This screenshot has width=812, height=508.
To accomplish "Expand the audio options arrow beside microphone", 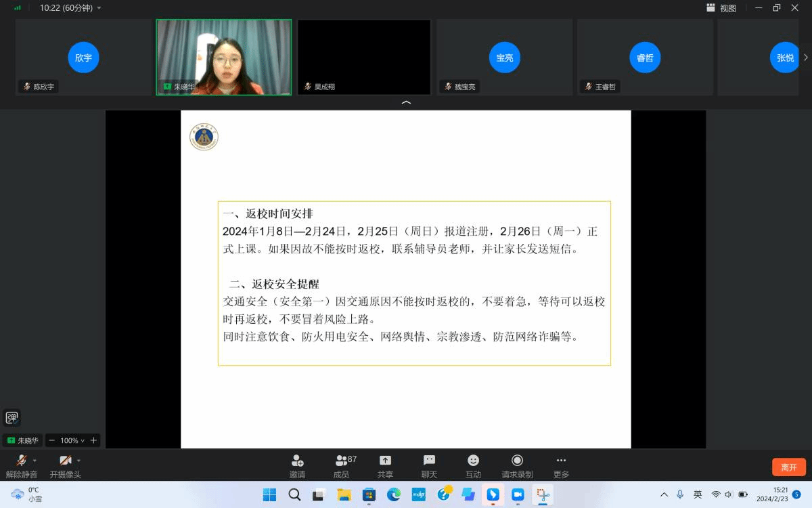I will coord(35,461).
